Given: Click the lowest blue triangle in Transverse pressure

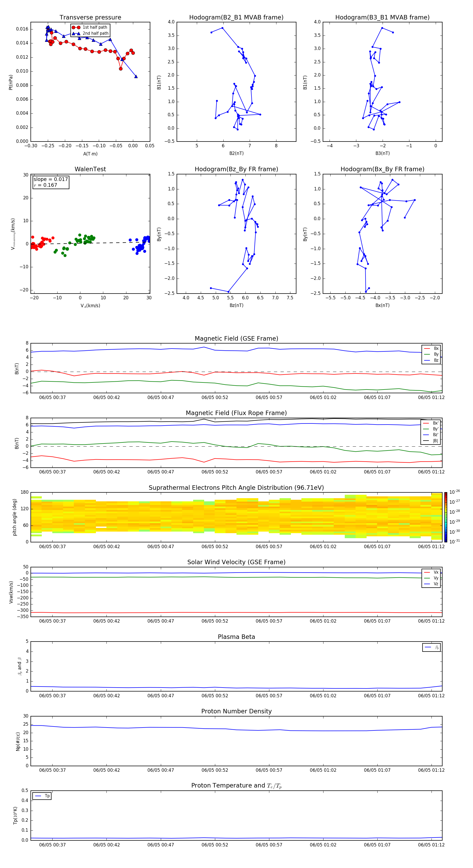Looking at the screenshot, I should [136, 77].
